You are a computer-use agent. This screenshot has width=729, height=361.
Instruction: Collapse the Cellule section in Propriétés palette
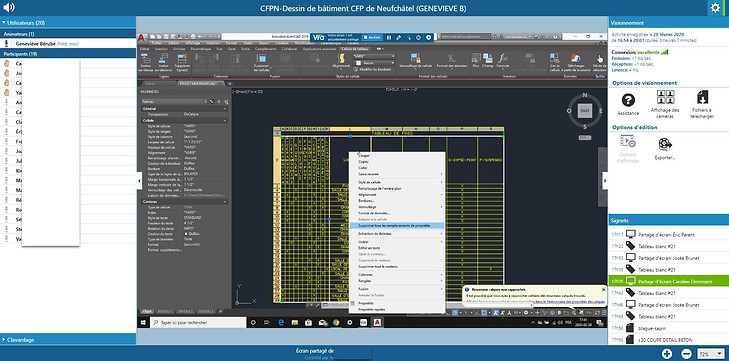tap(225, 120)
